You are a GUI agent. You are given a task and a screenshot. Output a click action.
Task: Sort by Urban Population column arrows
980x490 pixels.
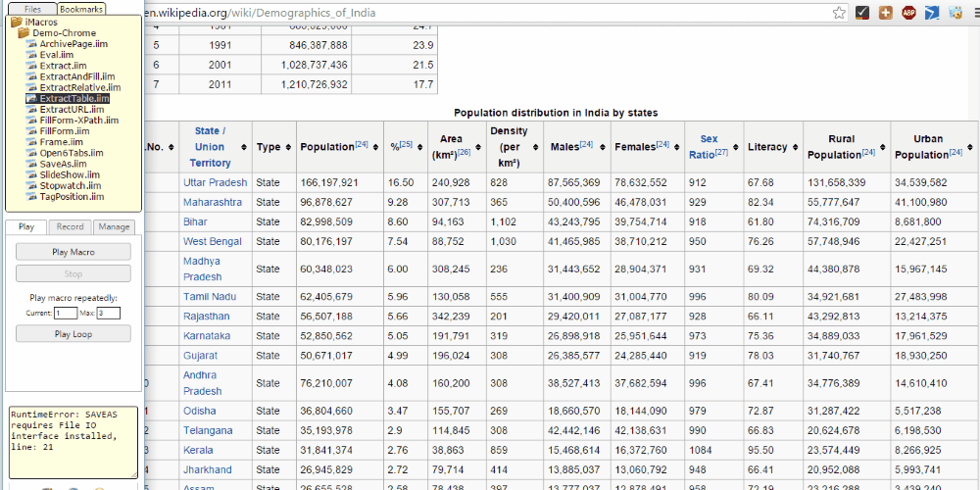pos(969,148)
